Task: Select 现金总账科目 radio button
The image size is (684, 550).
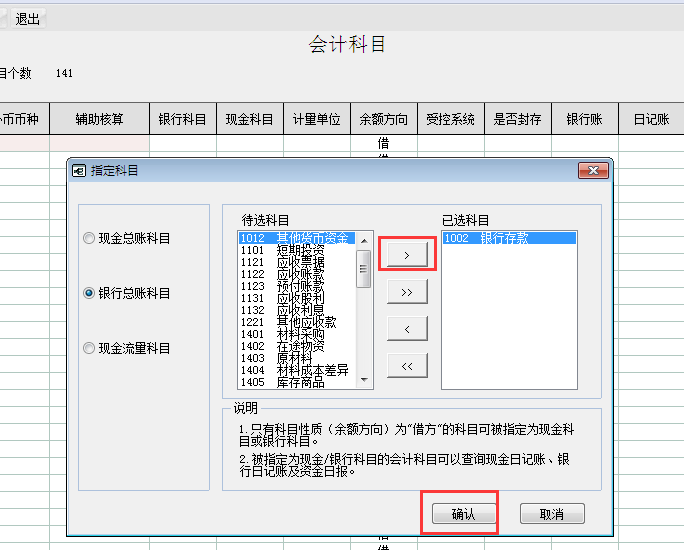Action: coord(90,239)
